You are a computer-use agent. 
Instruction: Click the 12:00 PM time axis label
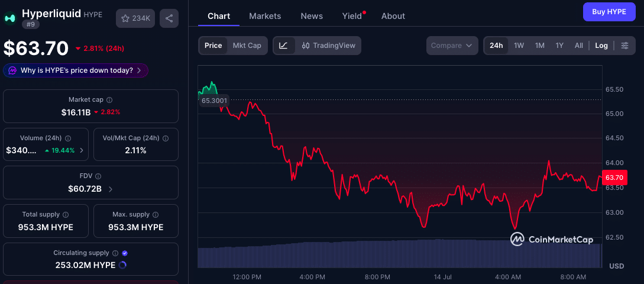[246, 276]
